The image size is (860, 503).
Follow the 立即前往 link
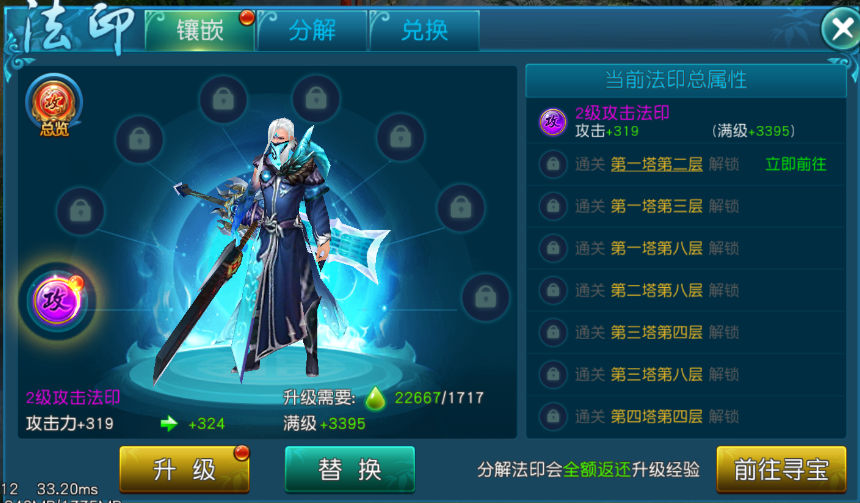796,164
